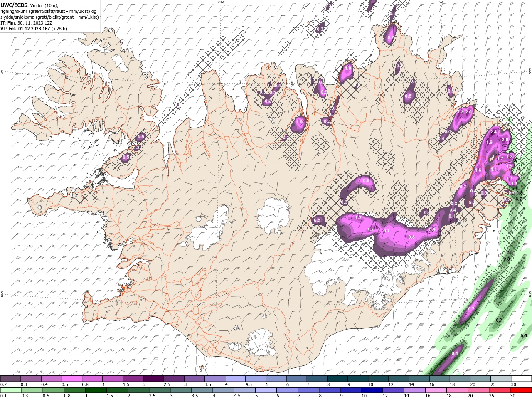Pick the 0.5 swatch in the green rain scale

(x=53, y=390)
